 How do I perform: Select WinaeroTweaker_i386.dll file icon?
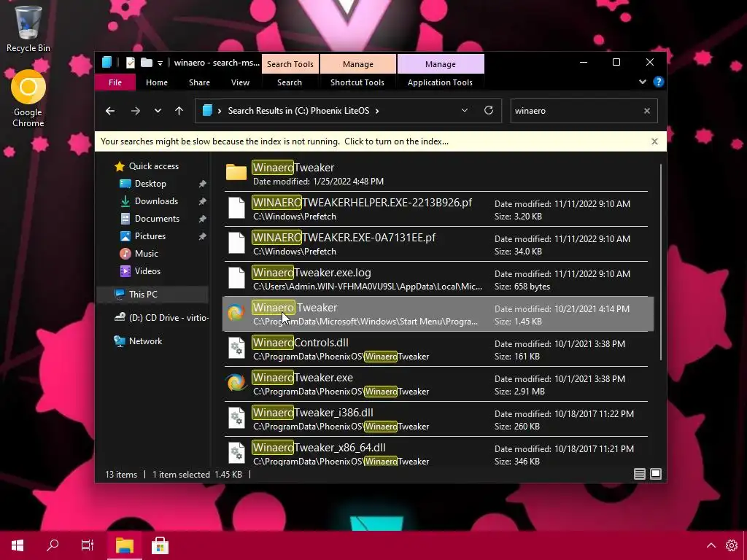236,418
